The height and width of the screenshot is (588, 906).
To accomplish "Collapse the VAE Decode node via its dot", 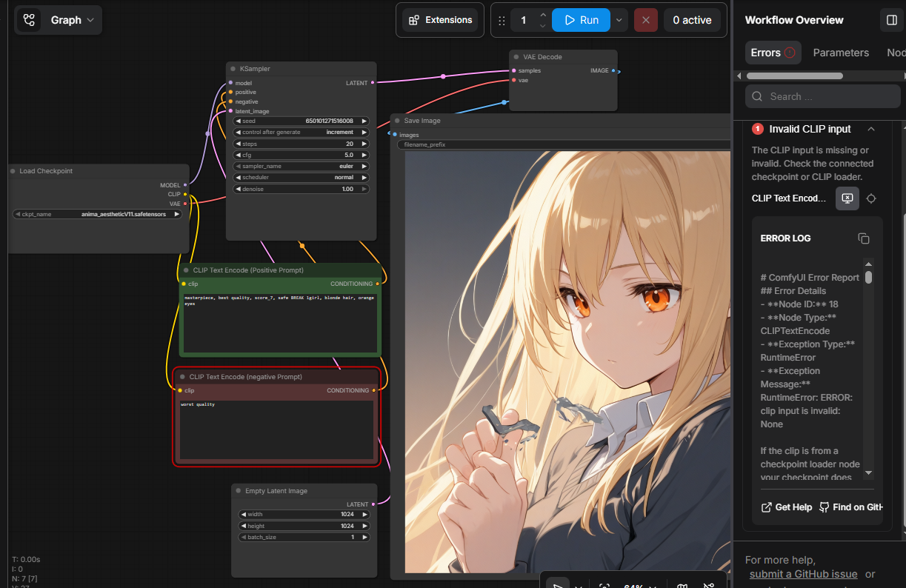I will [516, 57].
